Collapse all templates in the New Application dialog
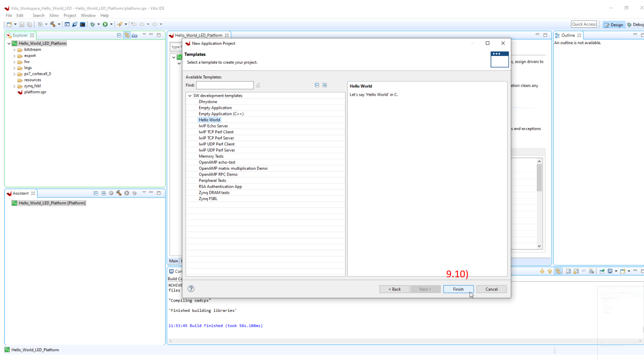 click(317, 85)
